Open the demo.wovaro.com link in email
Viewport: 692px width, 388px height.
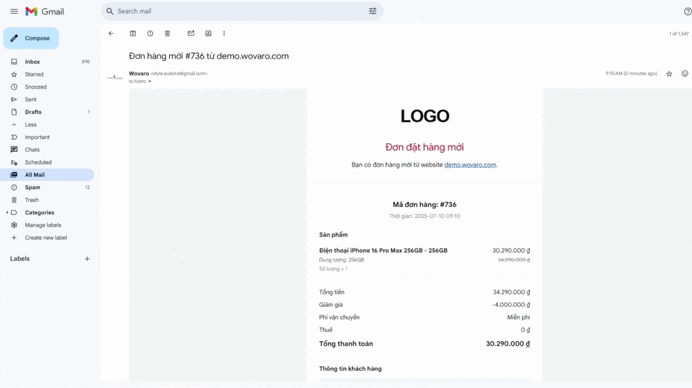coord(470,165)
